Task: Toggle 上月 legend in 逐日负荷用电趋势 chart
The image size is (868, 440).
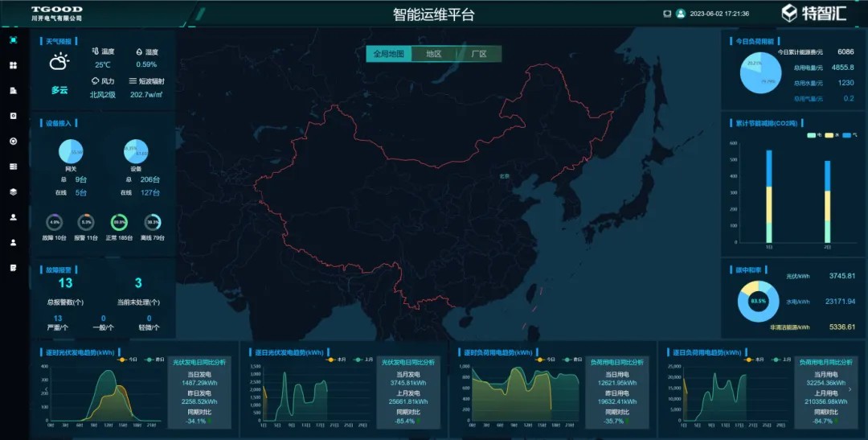Action: 782,360
